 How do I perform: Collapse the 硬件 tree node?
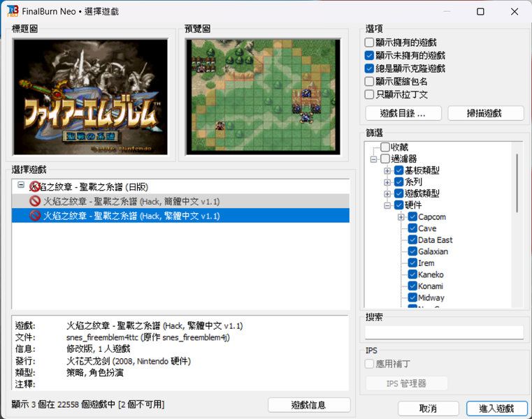coord(387,205)
